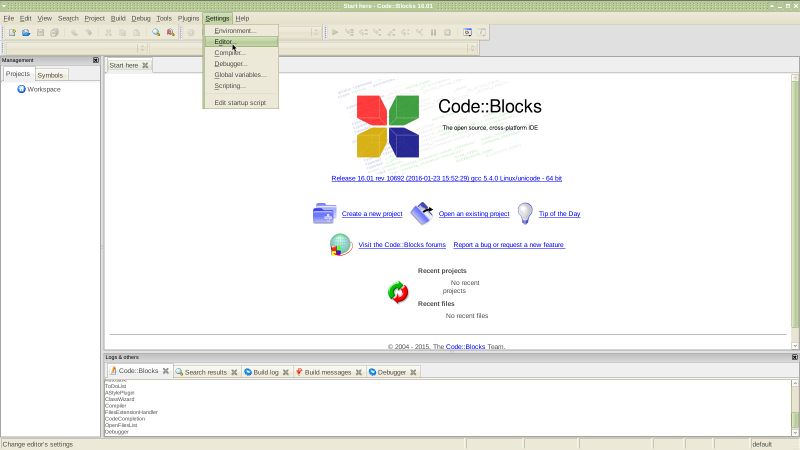
Task: Switch to the Symbols tab
Action: (x=50, y=75)
